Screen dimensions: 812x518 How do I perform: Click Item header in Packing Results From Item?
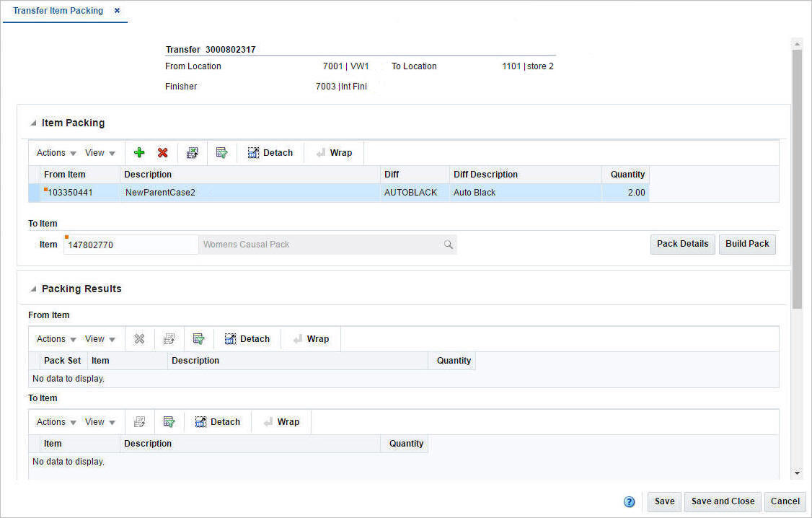coord(128,361)
